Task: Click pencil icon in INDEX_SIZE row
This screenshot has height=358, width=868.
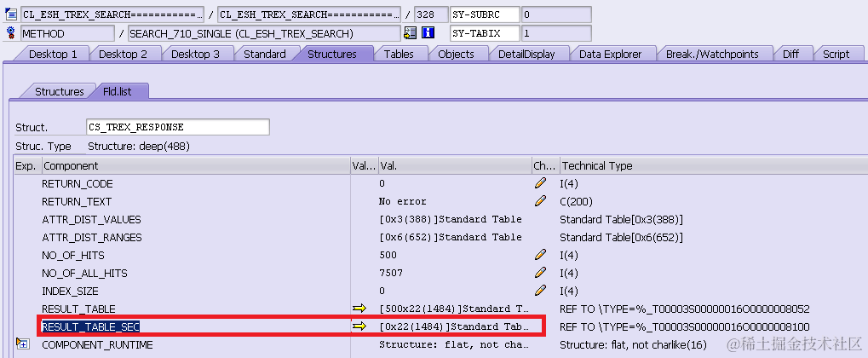Action: tap(541, 291)
